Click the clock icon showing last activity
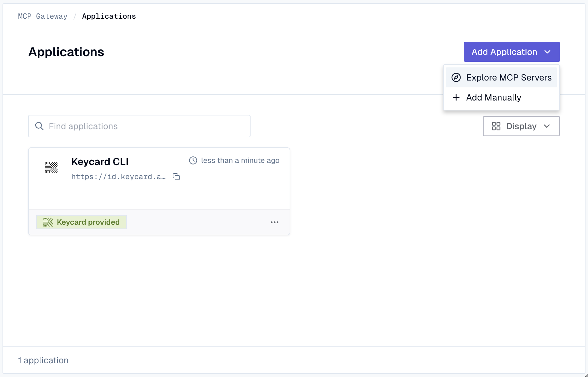588x377 pixels. point(193,160)
